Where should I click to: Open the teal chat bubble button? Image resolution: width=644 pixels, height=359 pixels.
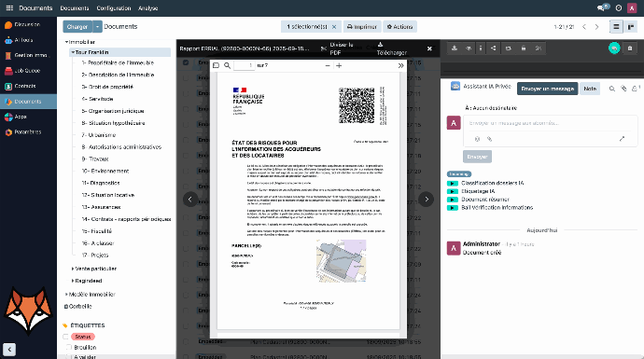614,48
